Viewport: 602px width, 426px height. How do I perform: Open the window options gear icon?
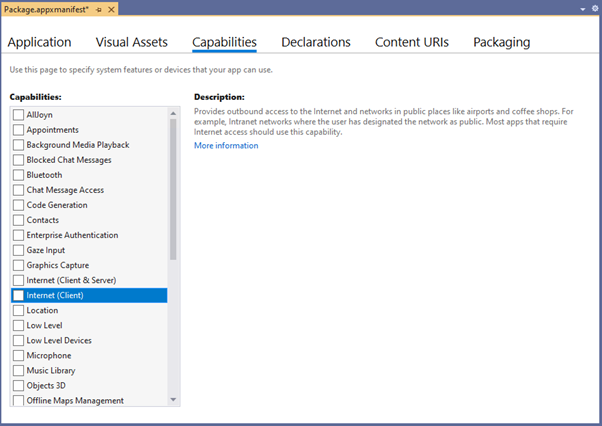pos(595,8)
